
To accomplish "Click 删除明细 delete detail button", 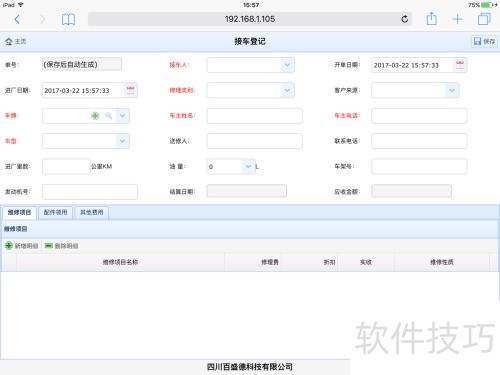I will coord(62,246).
